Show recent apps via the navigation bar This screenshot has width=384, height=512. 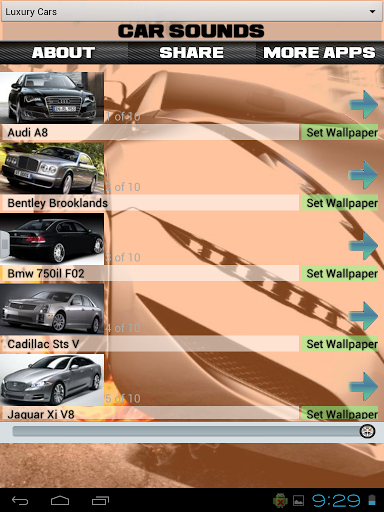point(100,500)
